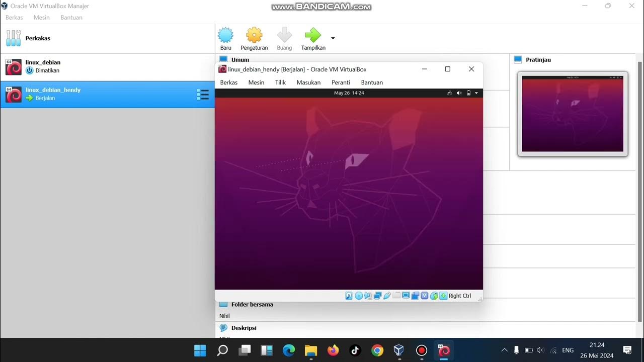Click the Ubuntu clock May 26 14:24
This screenshot has height=362, width=644.
coord(349,93)
